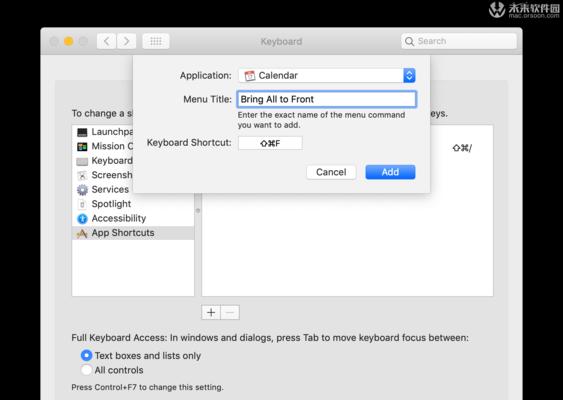This screenshot has height=400, width=563.
Task: Click the Keyboard Shortcut field
Action: (270, 143)
